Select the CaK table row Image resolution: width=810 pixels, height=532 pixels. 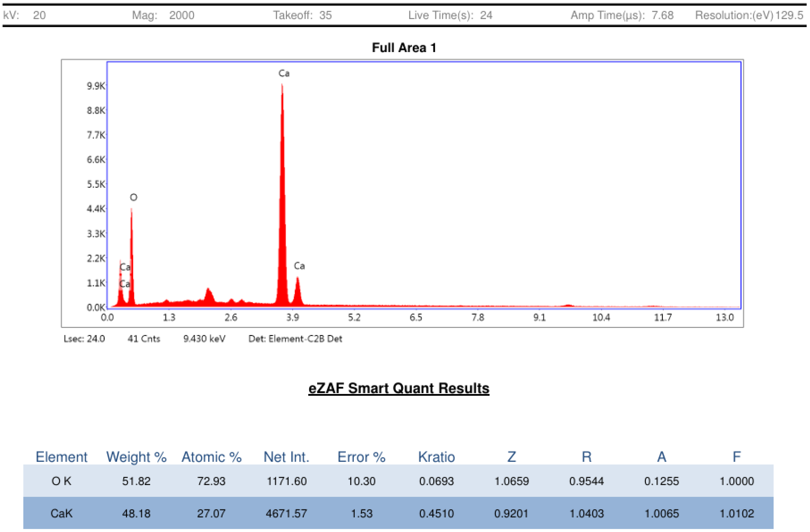61,513
